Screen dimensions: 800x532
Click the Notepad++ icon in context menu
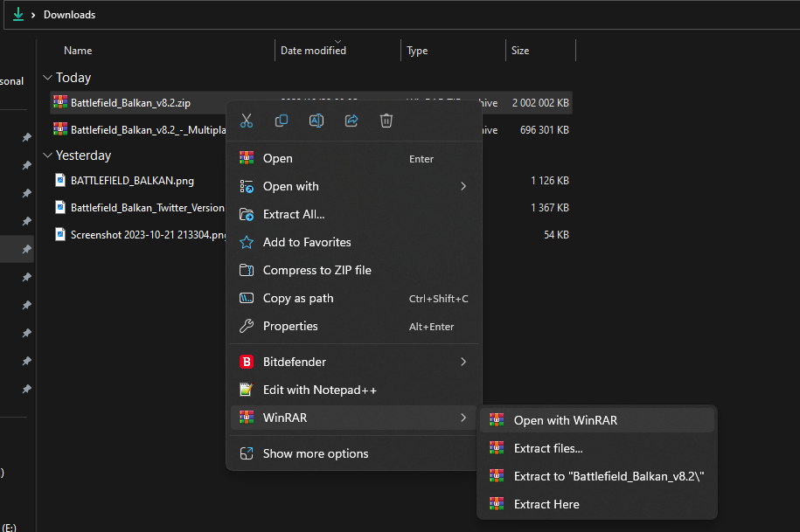point(247,390)
